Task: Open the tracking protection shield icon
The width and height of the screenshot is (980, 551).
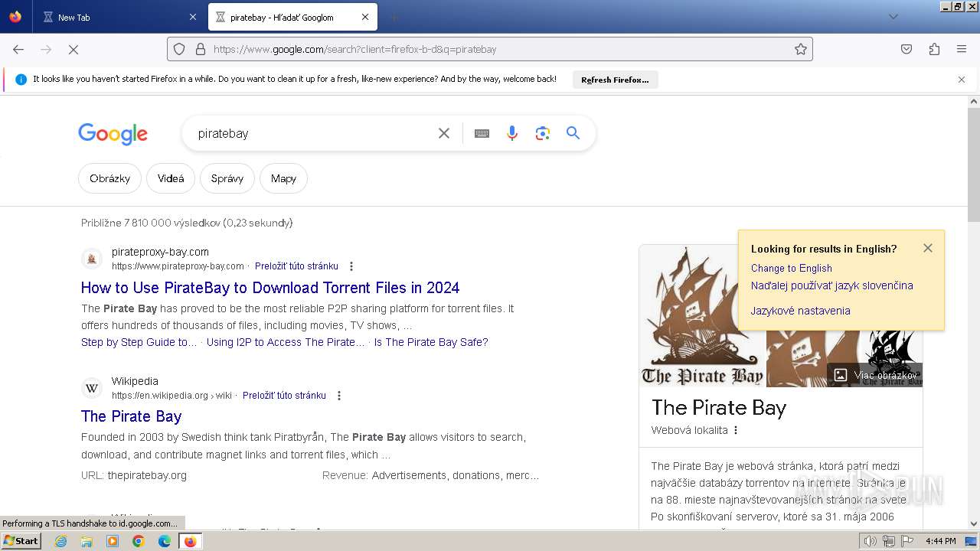Action: tap(179, 49)
